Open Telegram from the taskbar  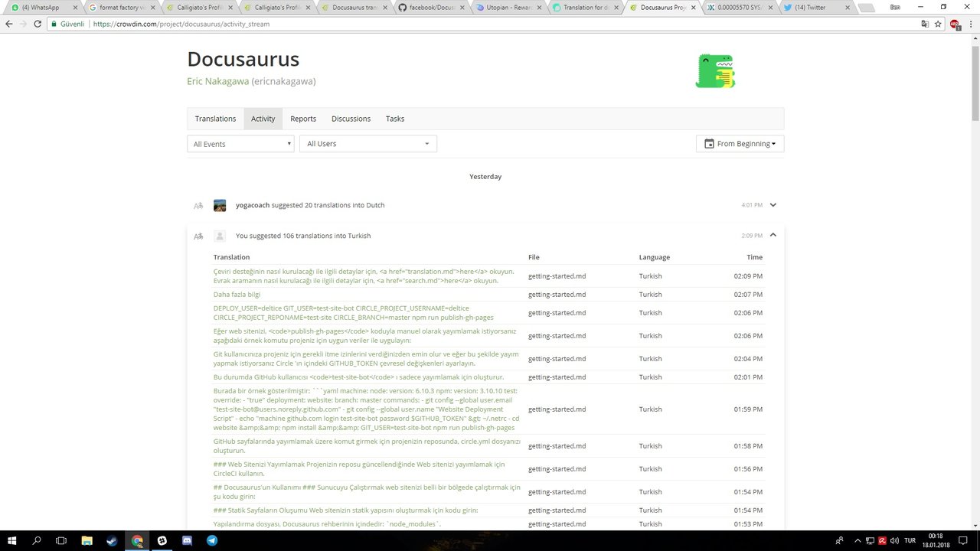(212, 540)
